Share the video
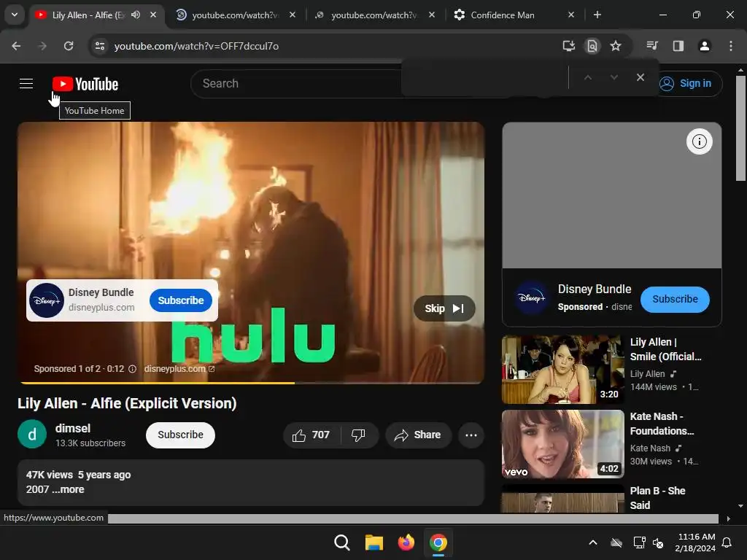This screenshot has width=747, height=560. click(418, 435)
